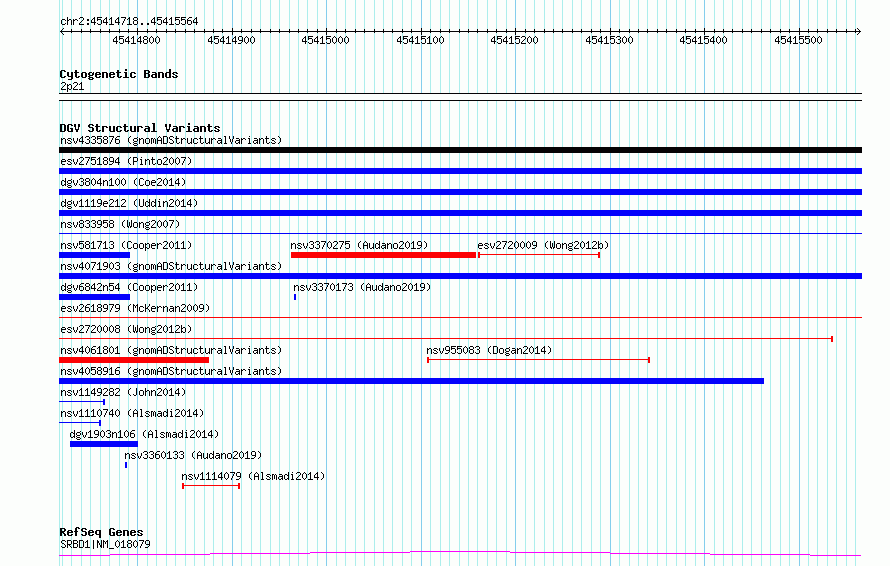Click the small blue nsv3360133 tick mark
This screenshot has width=890, height=566.
click(126, 465)
